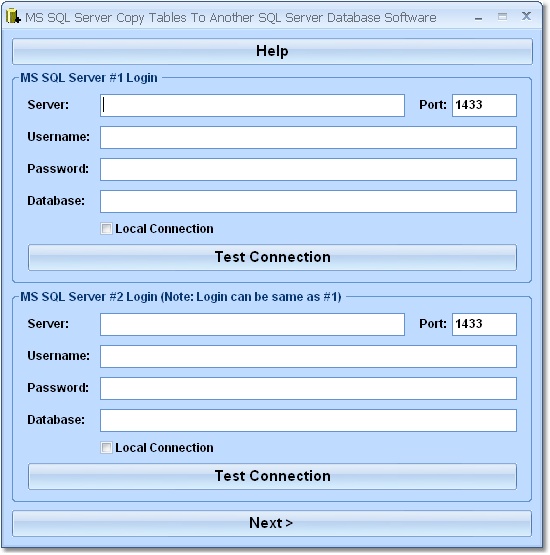Select the Database field for Server #1
This screenshot has width=550, height=555.
308,201
